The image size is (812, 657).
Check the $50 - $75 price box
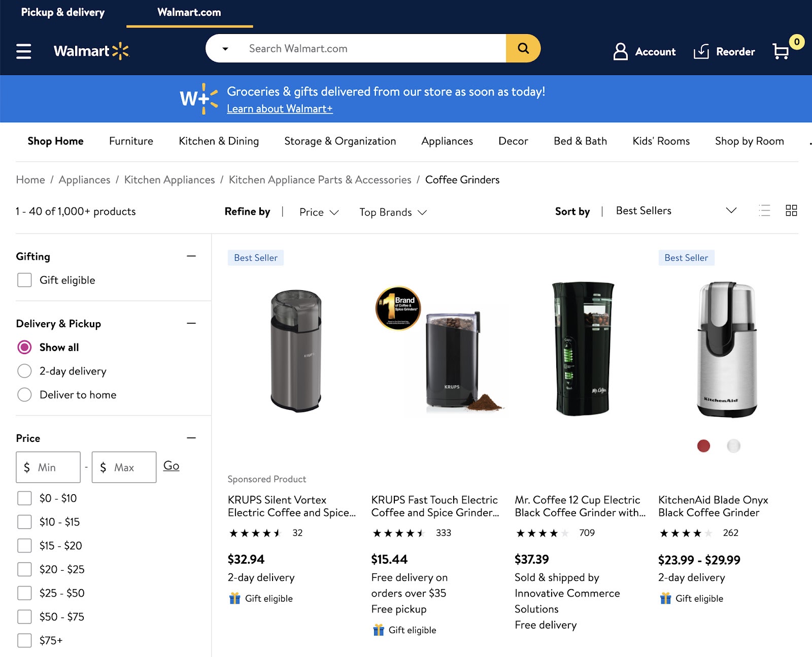(24, 616)
